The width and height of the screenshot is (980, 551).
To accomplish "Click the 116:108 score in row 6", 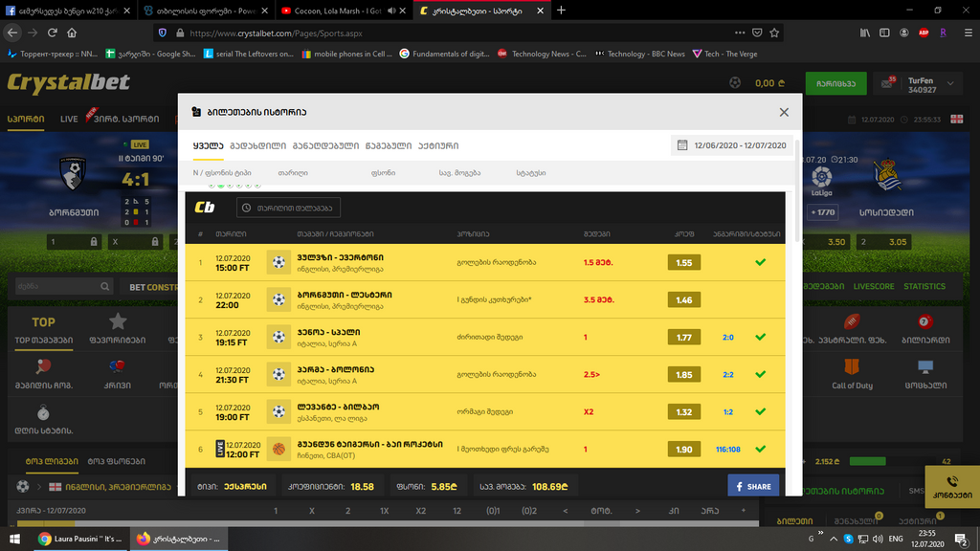I will [x=727, y=450].
